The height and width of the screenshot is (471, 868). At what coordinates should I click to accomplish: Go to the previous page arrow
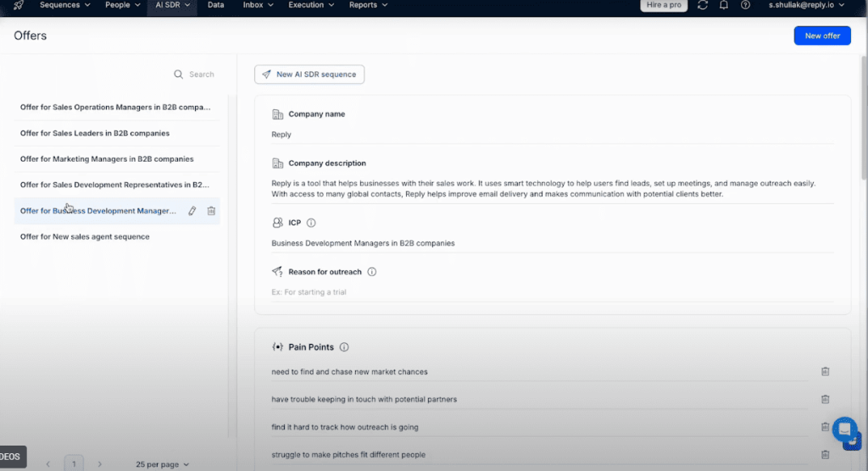coord(48,464)
